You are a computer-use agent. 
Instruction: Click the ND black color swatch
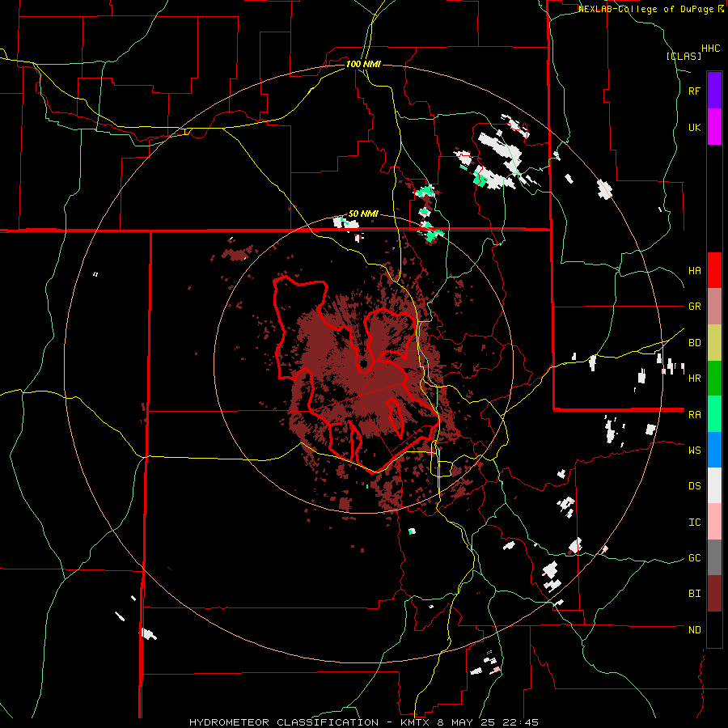pyautogui.click(x=714, y=629)
